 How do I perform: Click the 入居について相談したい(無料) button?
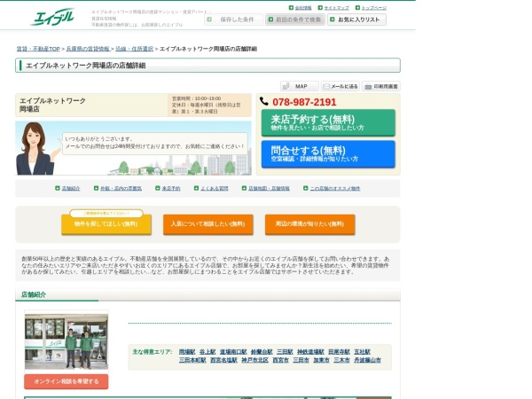point(208,224)
